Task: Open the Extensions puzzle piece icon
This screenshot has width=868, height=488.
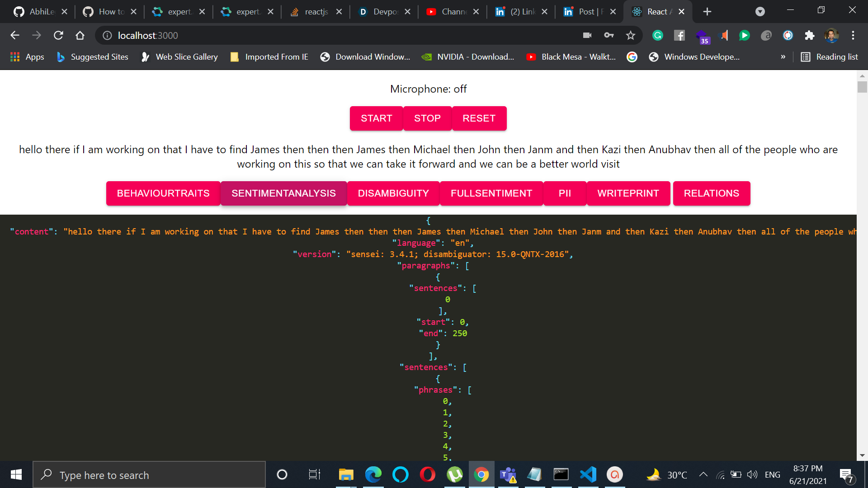Action: (x=809, y=35)
